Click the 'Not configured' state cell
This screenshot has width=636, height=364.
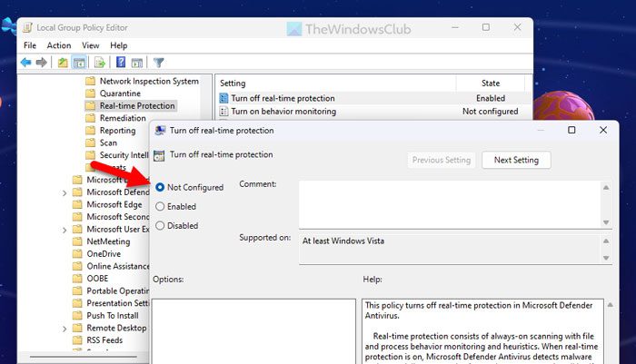(x=490, y=111)
